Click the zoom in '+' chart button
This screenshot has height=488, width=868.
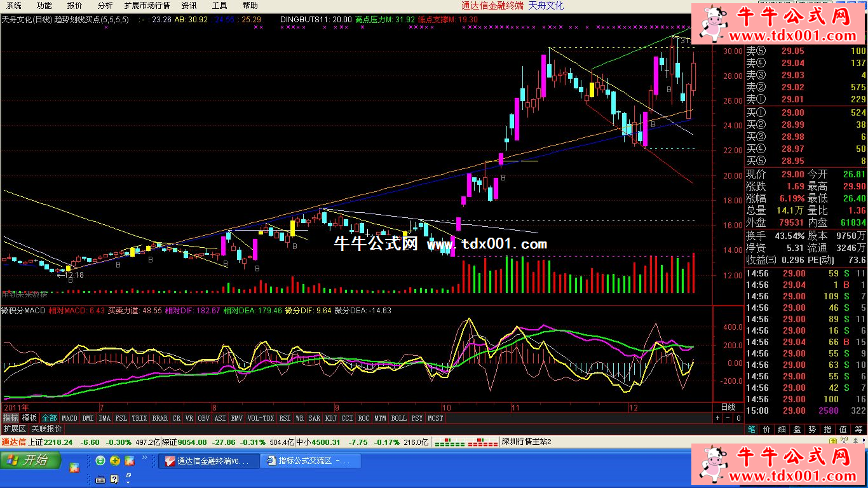717,418
